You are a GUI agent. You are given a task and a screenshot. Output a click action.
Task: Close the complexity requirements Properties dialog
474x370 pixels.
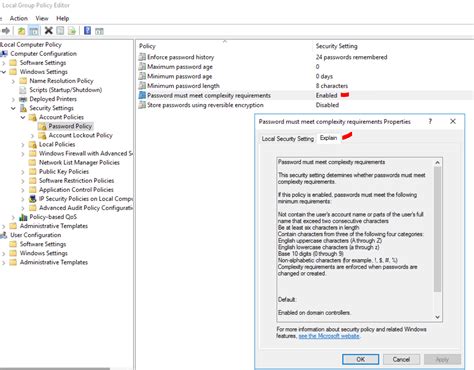coord(453,121)
